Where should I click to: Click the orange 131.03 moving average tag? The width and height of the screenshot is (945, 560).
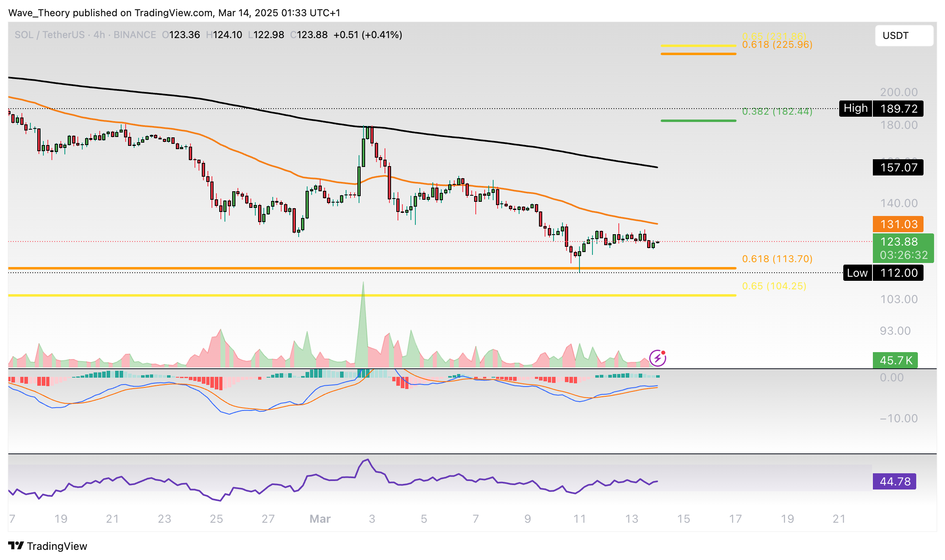[x=898, y=224]
